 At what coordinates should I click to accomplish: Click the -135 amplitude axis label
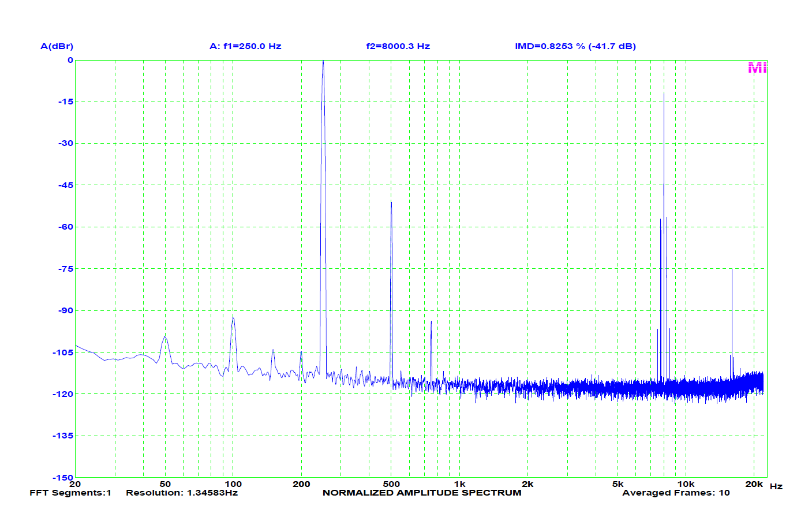coord(63,436)
